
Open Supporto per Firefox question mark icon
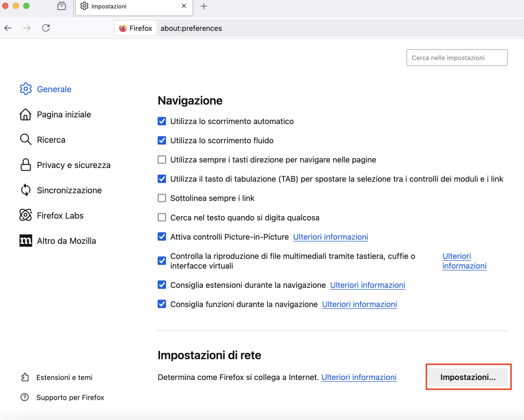point(25,397)
